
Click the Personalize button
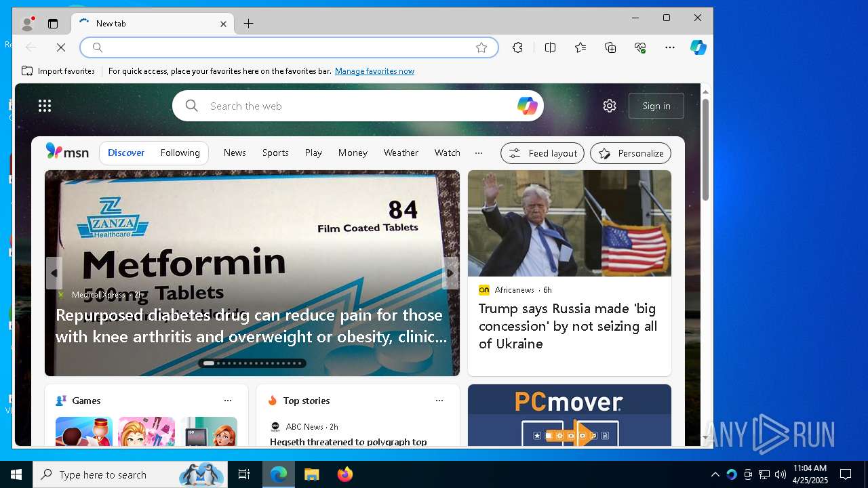point(631,153)
